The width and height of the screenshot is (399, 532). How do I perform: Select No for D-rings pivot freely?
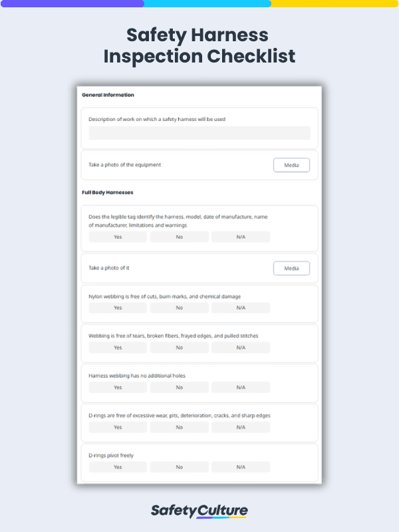(x=179, y=467)
